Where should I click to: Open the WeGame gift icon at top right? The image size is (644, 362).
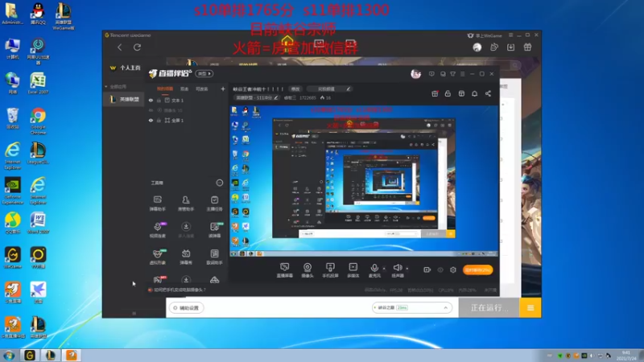point(527,47)
